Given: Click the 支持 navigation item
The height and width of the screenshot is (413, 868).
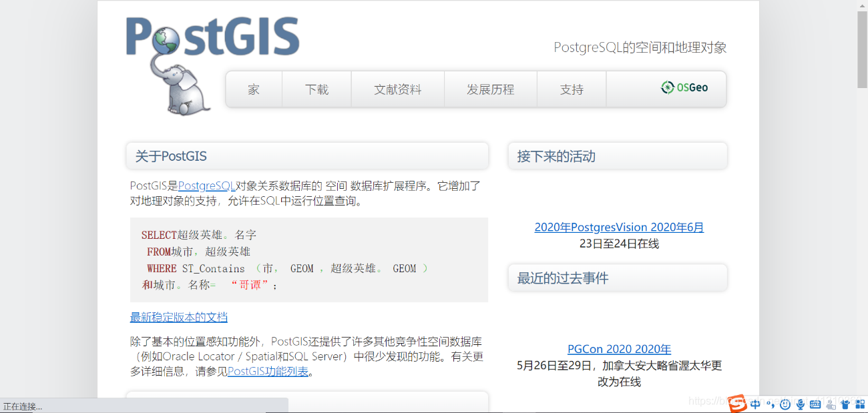Looking at the screenshot, I should pyautogui.click(x=572, y=89).
